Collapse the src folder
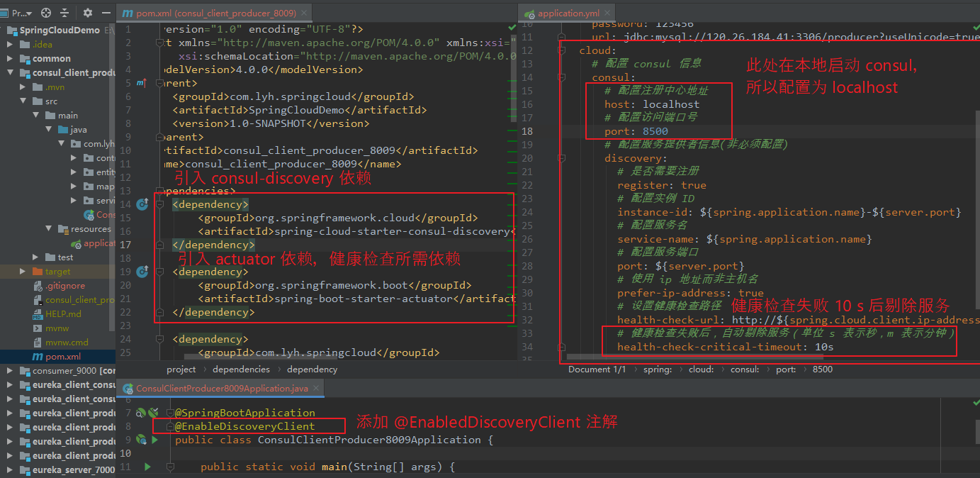Viewport: 980px width, 478px height. pyautogui.click(x=23, y=101)
